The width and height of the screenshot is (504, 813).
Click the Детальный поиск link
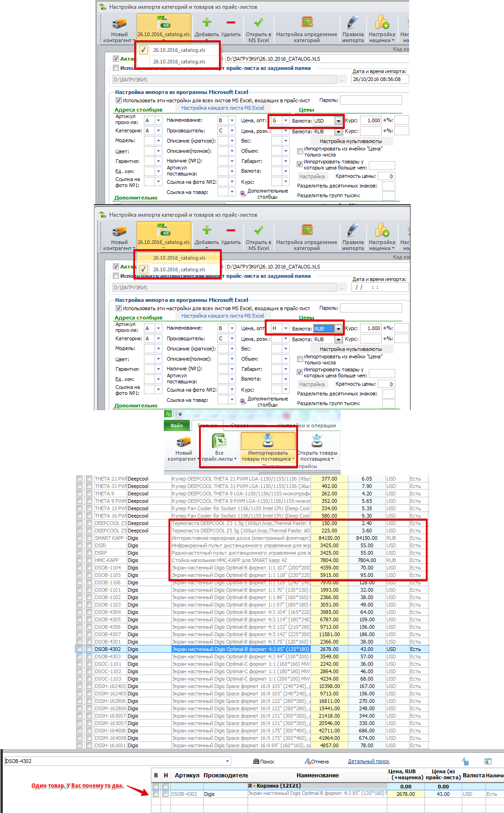(x=368, y=761)
